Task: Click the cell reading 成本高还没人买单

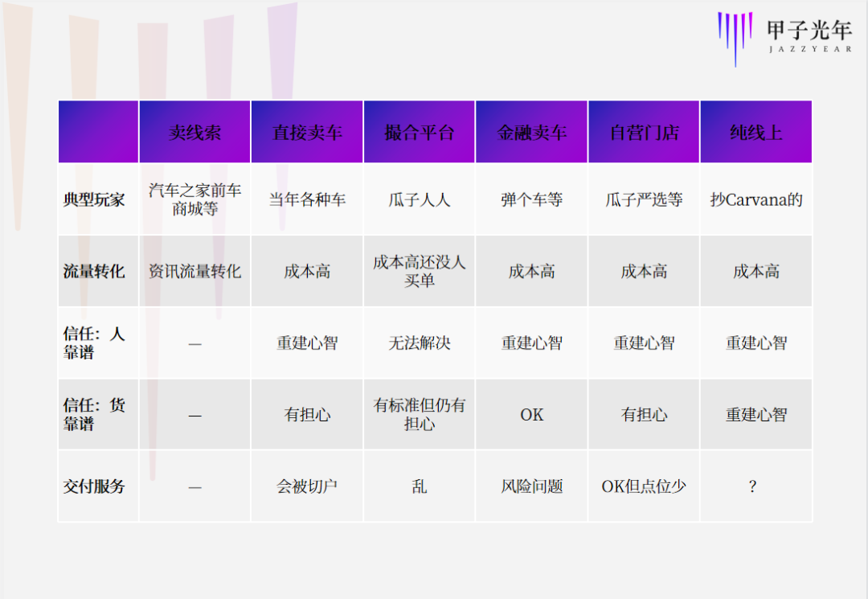Action: click(x=419, y=271)
